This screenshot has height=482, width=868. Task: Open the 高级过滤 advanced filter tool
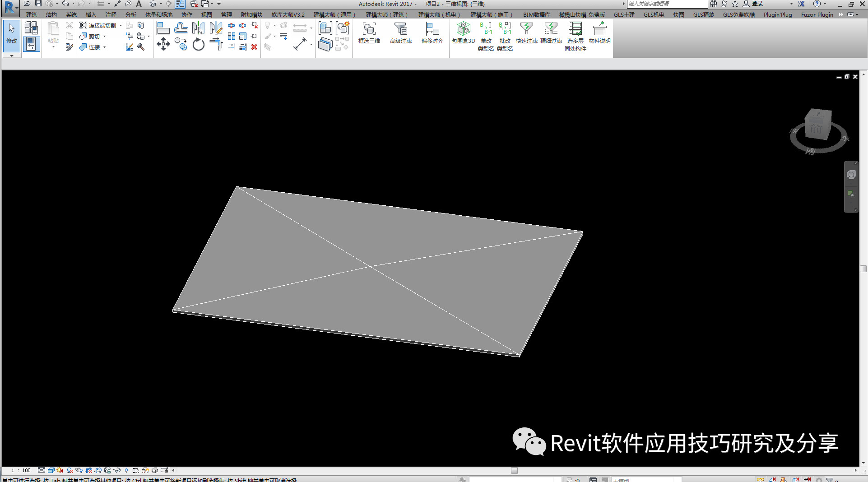click(400, 33)
